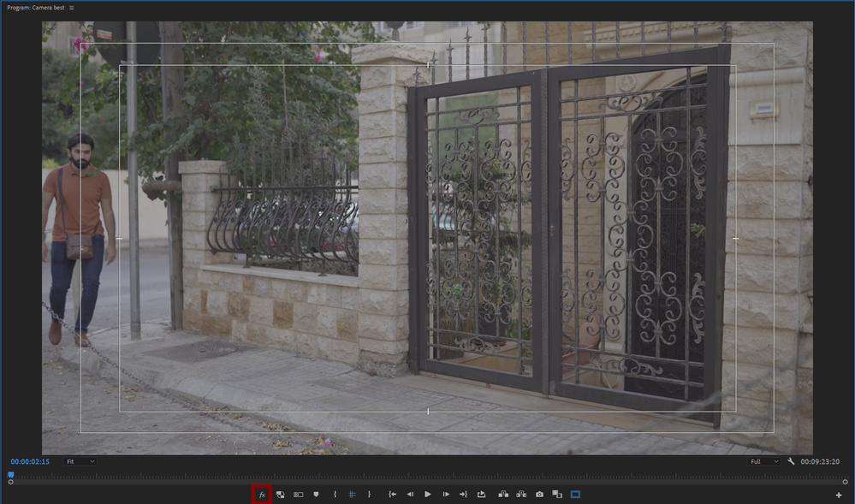855x504 pixels.
Task: Click the right zoom scroll bar handle
Action: 846,483
